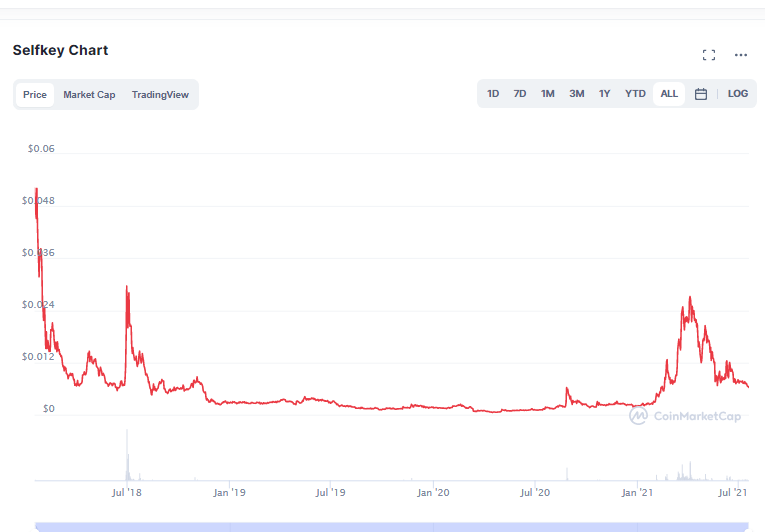Click the range selector bar below chart
The width and height of the screenshot is (765, 532).
pyautogui.click(x=392, y=527)
